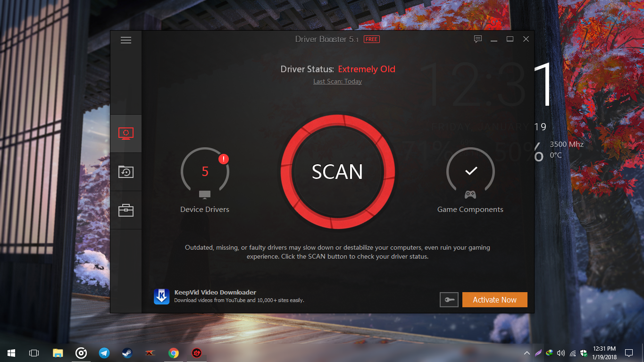Click the purple feather tray icon

[538, 353]
